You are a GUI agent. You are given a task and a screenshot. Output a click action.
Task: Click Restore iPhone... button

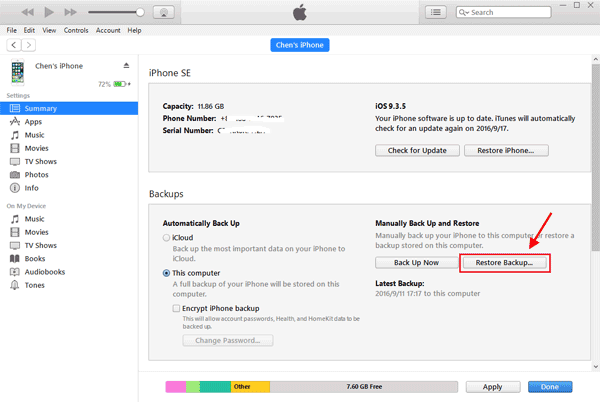506,150
